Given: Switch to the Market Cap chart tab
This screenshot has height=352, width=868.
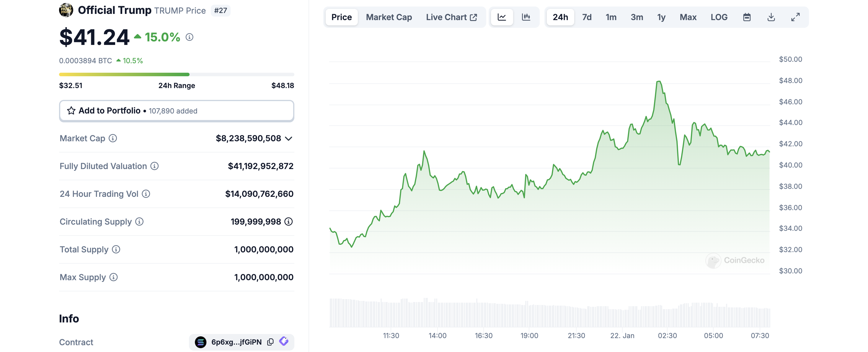Looking at the screenshot, I should 389,17.
